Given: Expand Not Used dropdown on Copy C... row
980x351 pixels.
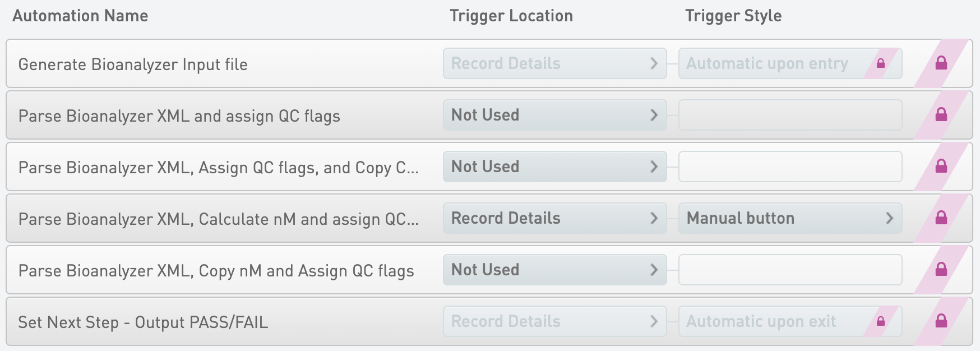Looking at the screenshot, I should tap(554, 167).
